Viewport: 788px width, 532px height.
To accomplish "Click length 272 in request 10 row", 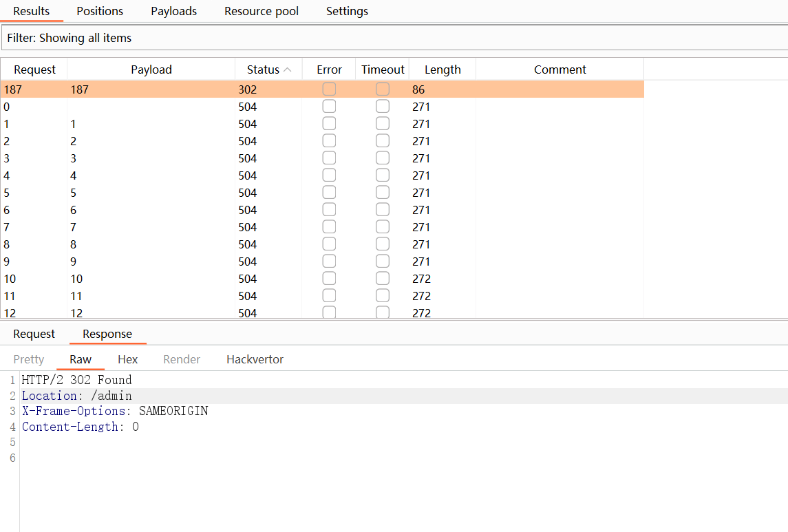I will click(421, 279).
